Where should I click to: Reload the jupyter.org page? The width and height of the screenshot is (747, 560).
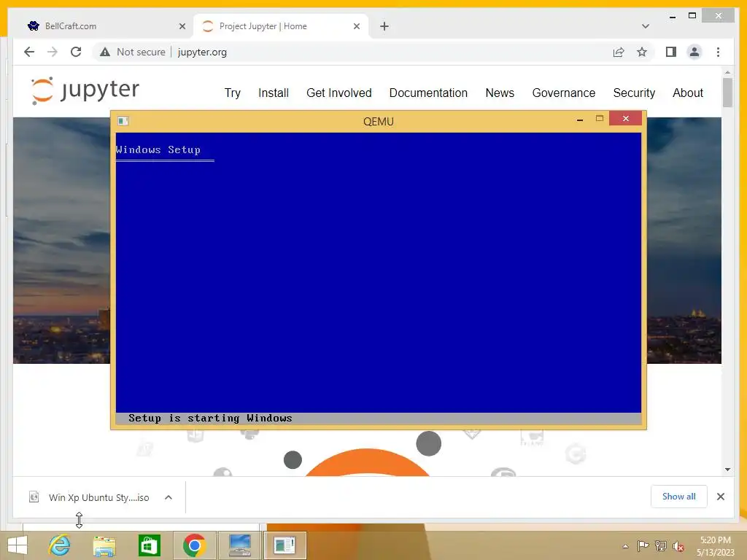pos(76,52)
